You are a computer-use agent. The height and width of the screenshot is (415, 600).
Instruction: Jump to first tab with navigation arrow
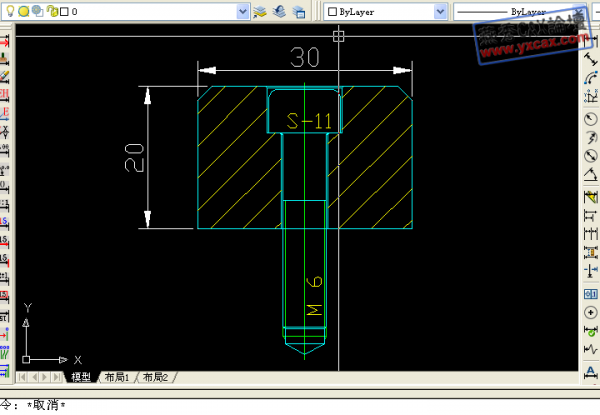pos(22,378)
